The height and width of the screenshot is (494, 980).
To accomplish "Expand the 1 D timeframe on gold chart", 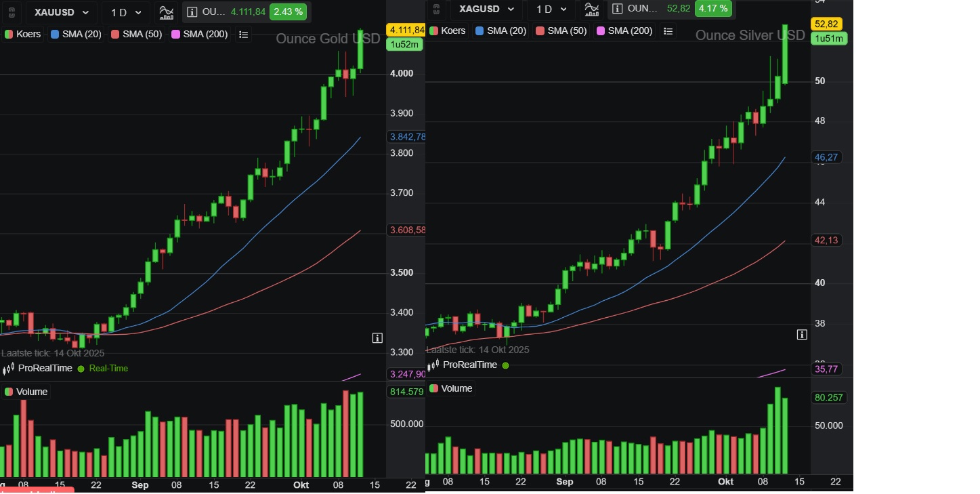I will (x=126, y=12).
